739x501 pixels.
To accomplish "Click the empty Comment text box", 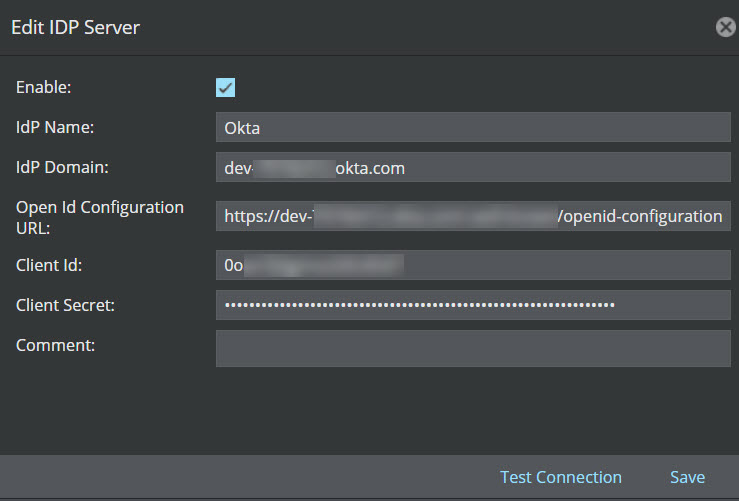I will [x=473, y=348].
